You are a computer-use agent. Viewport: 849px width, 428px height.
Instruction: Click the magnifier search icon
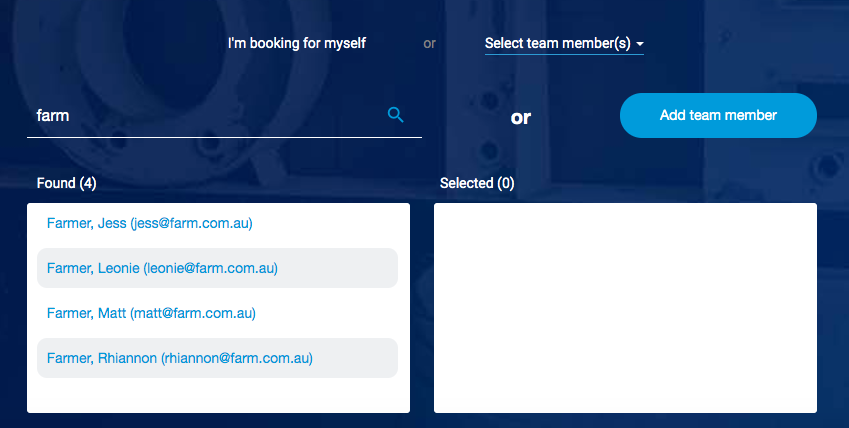pyautogui.click(x=395, y=115)
